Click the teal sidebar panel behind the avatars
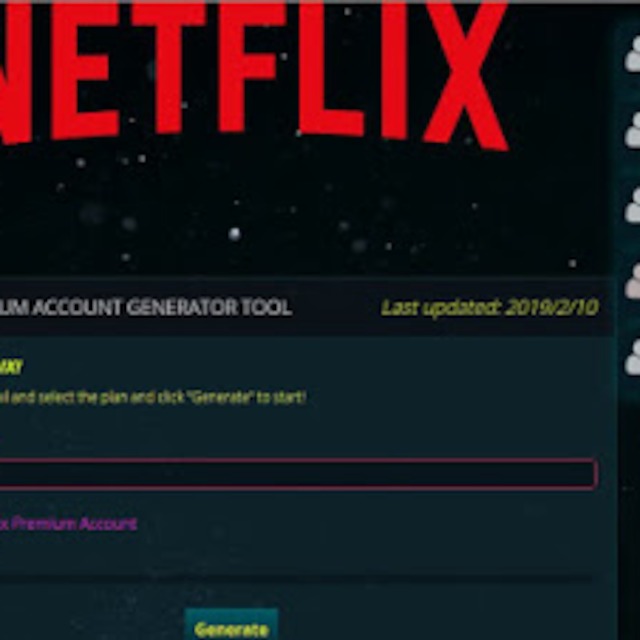640x640 pixels. (x=629, y=490)
